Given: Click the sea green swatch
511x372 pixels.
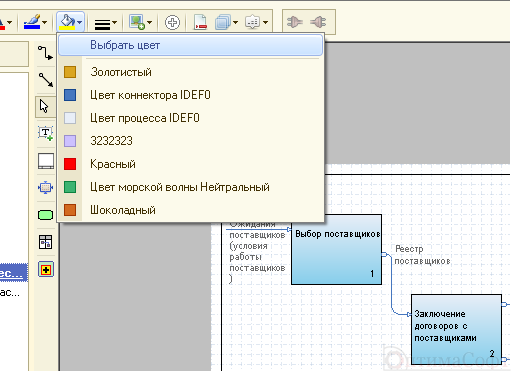Looking at the screenshot, I should click(70, 187).
